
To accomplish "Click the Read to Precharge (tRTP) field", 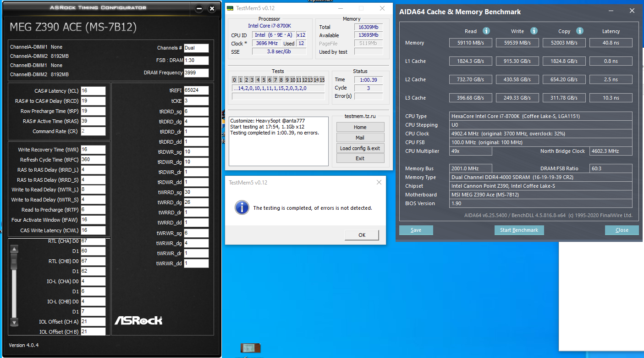I will pos(93,210).
